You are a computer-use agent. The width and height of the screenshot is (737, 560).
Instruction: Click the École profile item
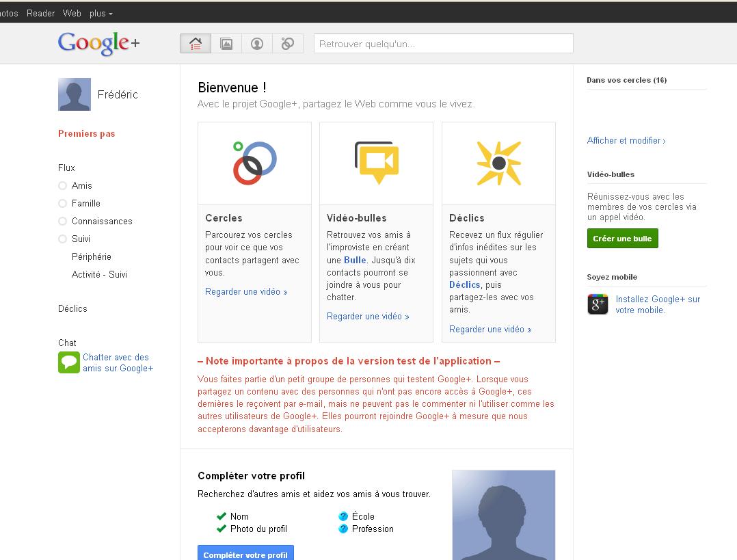tap(363, 516)
